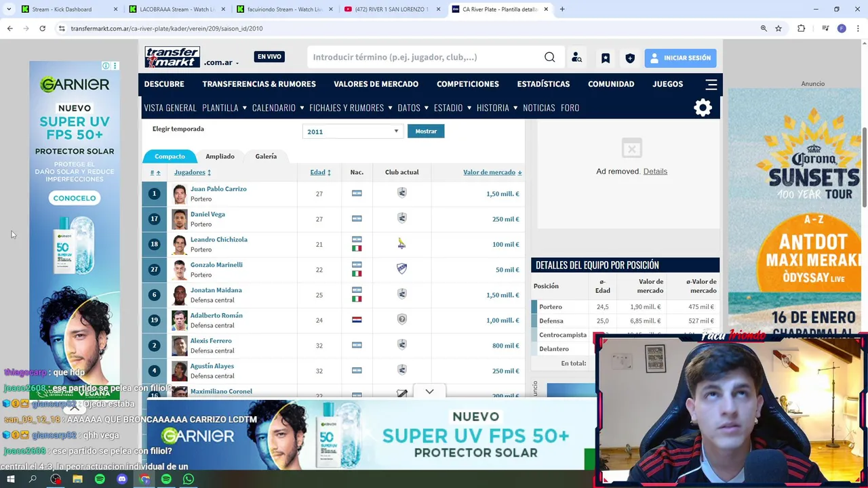This screenshot has height=488, width=868.
Task: Open the hamburger menu in navigation bar
Action: pos(711,84)
